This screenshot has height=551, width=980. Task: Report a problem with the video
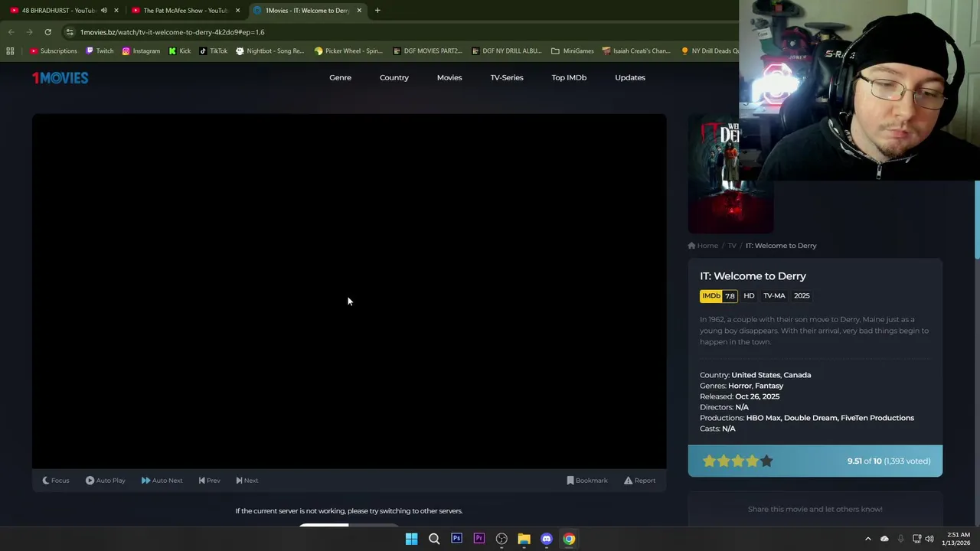click(639, 481)
